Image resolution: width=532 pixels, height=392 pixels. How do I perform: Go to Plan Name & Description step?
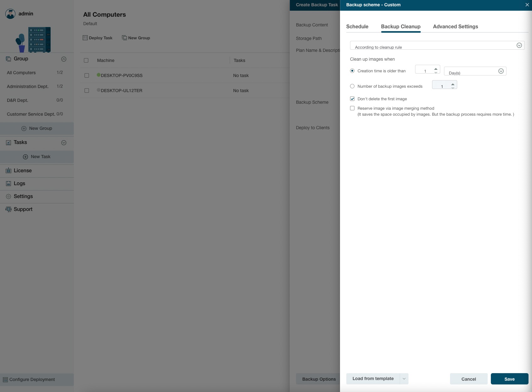coord(318,50)
